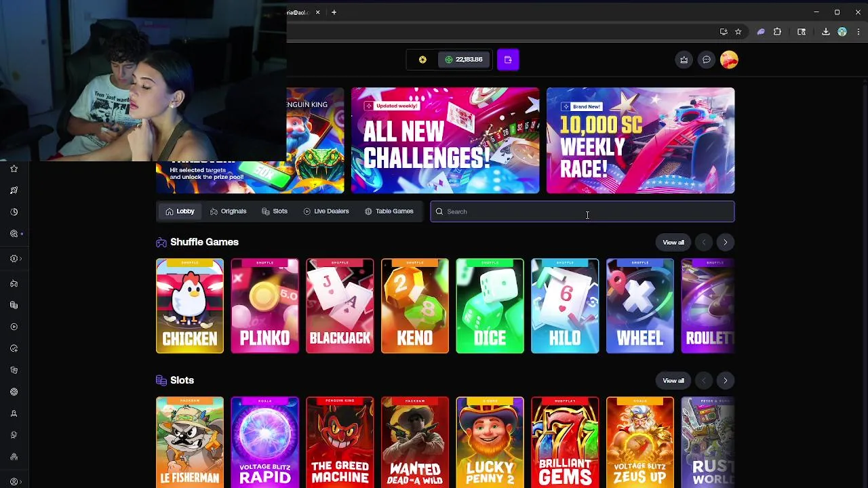868x488 pixels.
Task: Go to previous Slots page
Action: 704,381
